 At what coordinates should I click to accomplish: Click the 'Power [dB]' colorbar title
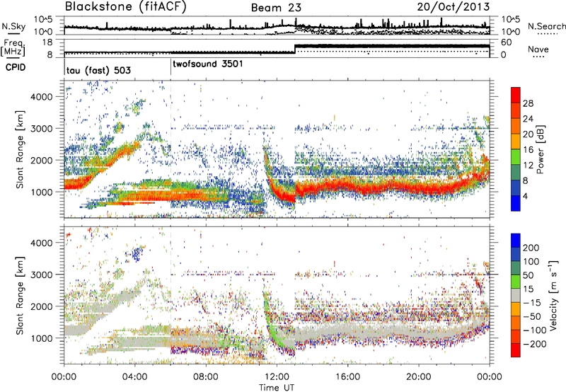(541, 149)
